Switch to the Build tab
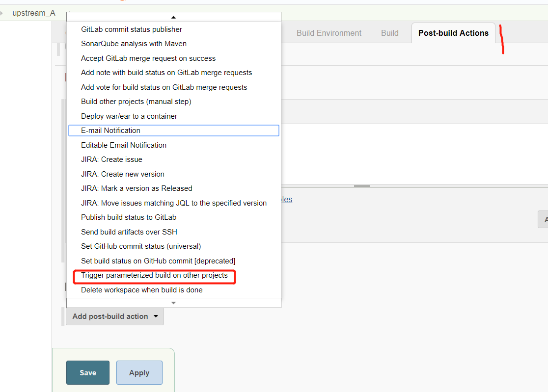 [389, 33]
